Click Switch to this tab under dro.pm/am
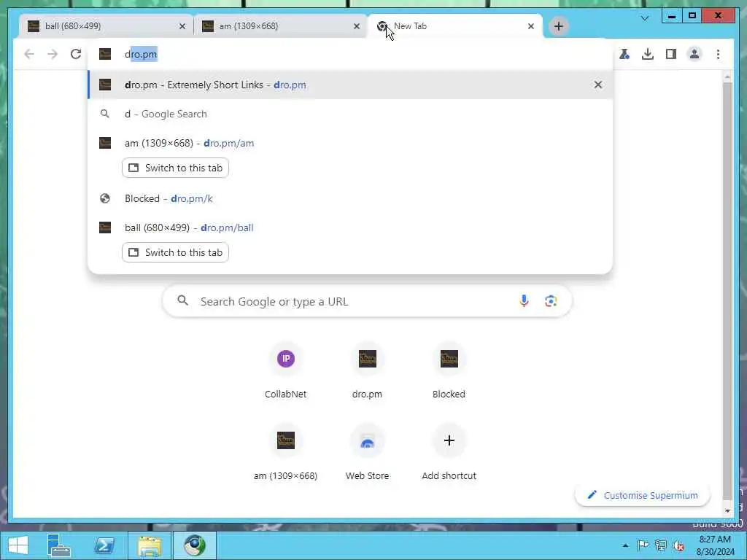The image size is (747, 560). click(x=175, y=168)
